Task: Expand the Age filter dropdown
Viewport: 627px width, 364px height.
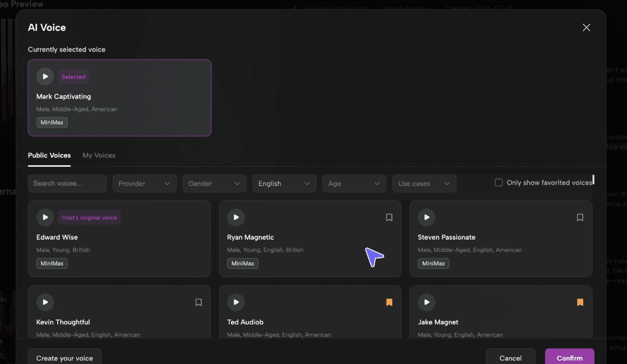Action: click(x=354, y=183)
